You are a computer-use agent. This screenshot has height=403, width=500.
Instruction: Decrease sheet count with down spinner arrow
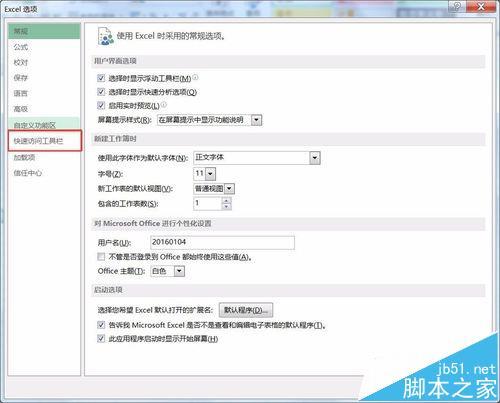tap(226, 207)
